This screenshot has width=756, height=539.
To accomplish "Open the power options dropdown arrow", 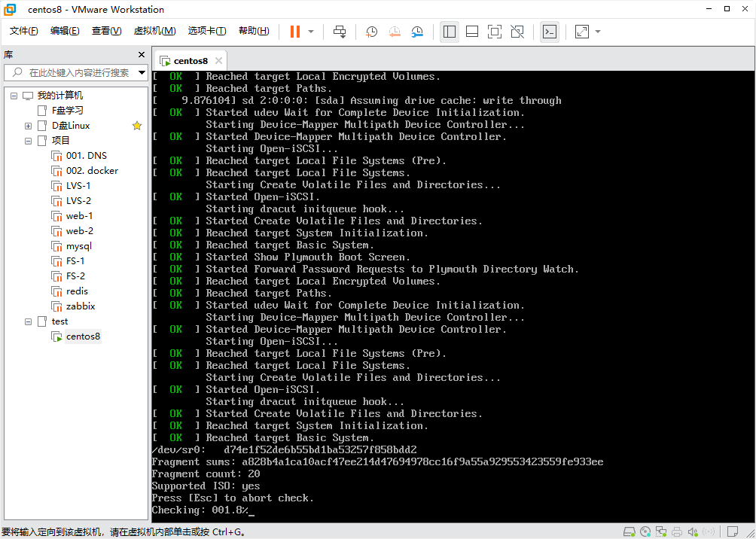I will click(311, 32).
